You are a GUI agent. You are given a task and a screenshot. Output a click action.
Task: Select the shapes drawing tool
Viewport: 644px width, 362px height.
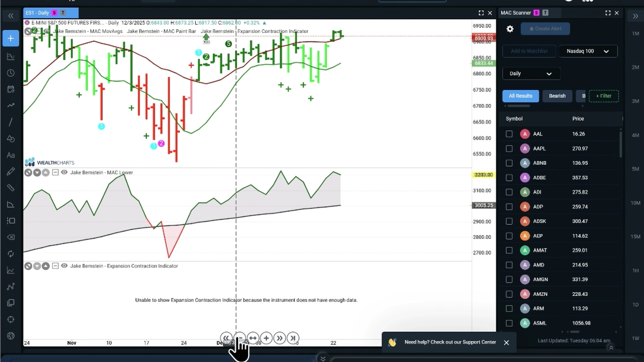pos(11,138)
